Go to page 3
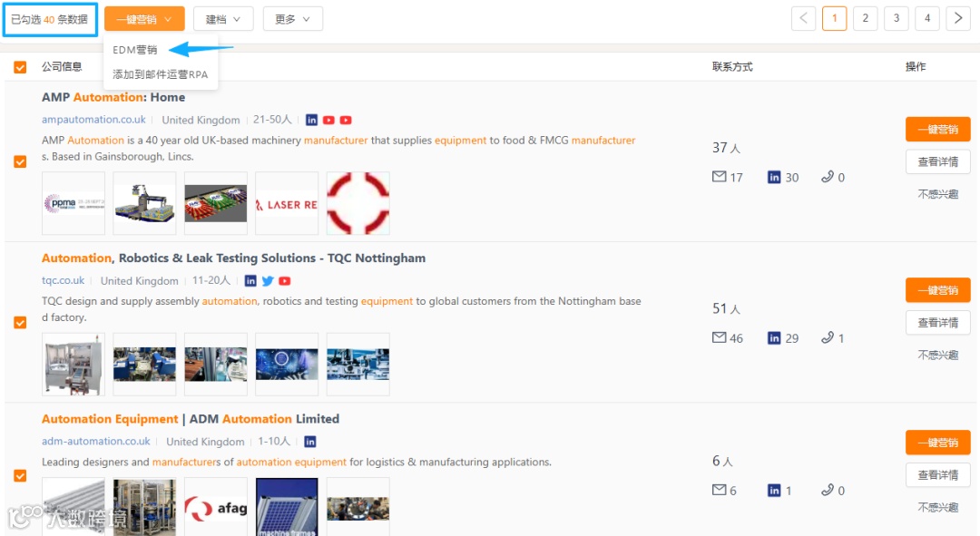The height and width of the screenshot is (536, 980). point(897,18)
